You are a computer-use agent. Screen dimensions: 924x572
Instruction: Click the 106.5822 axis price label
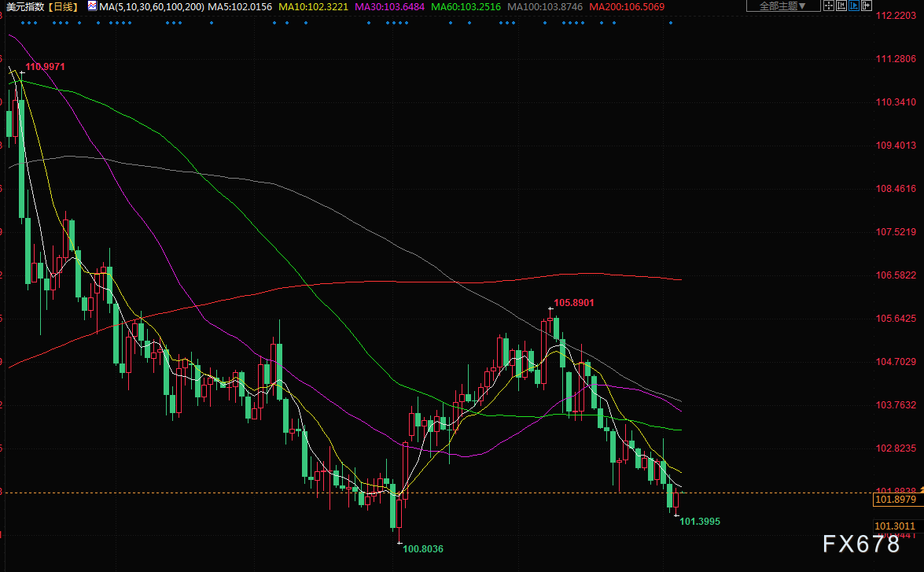896,275
